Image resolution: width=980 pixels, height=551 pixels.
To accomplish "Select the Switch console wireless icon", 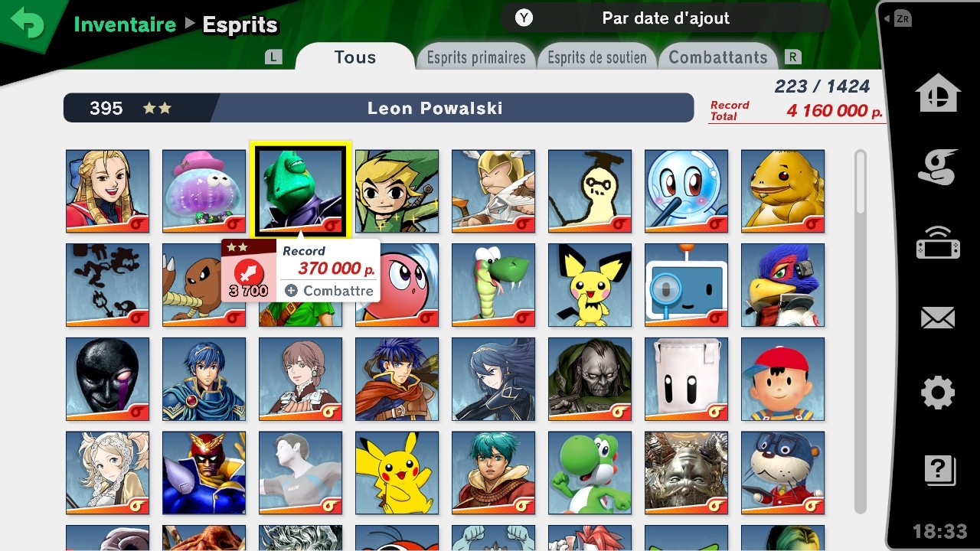I will [938, 242].
